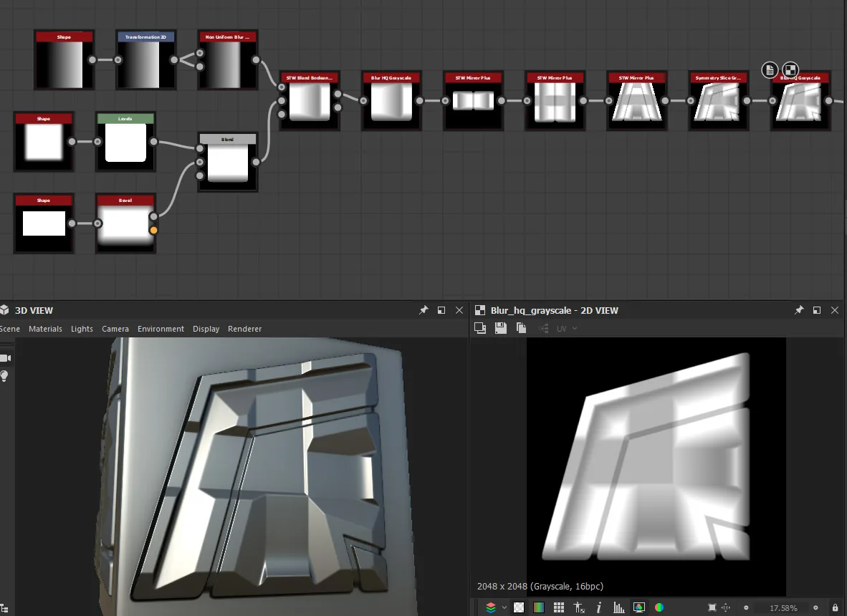847x616 pixels.
Task: Click the greyed-out graph icon beside UV
Action: (543, 328)
